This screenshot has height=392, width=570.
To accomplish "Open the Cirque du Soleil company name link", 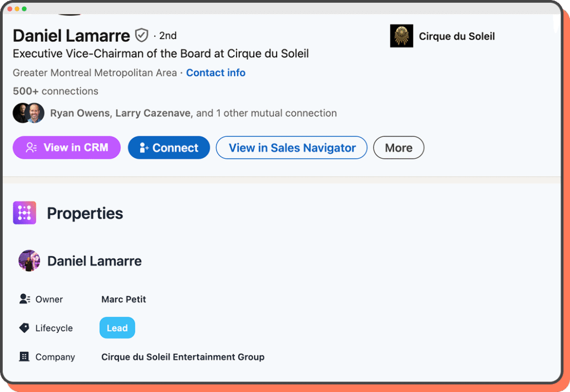I will click(x=456, y=36).
